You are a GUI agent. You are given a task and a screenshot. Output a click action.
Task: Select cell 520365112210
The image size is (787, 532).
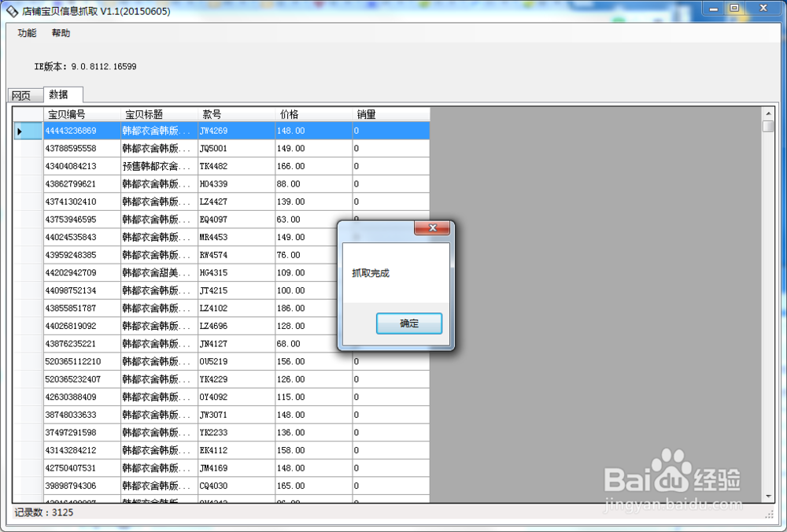click(x=82, y=361)
